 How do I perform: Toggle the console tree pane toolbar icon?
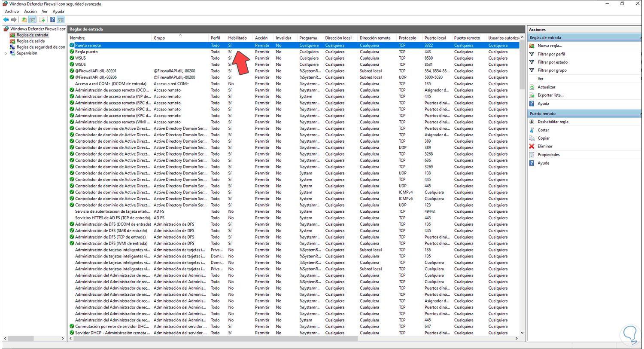(32, 20)
